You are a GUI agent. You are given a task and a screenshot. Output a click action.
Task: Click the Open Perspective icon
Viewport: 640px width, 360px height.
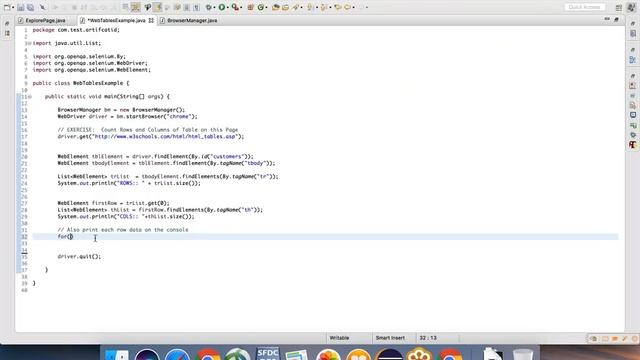619,7
